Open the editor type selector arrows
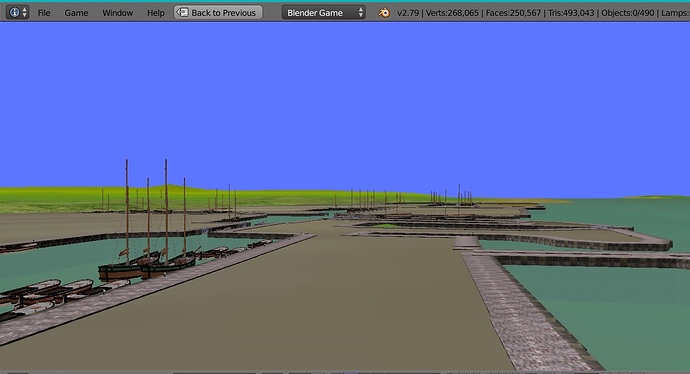690x374 pixels. [x=25, y=12]
